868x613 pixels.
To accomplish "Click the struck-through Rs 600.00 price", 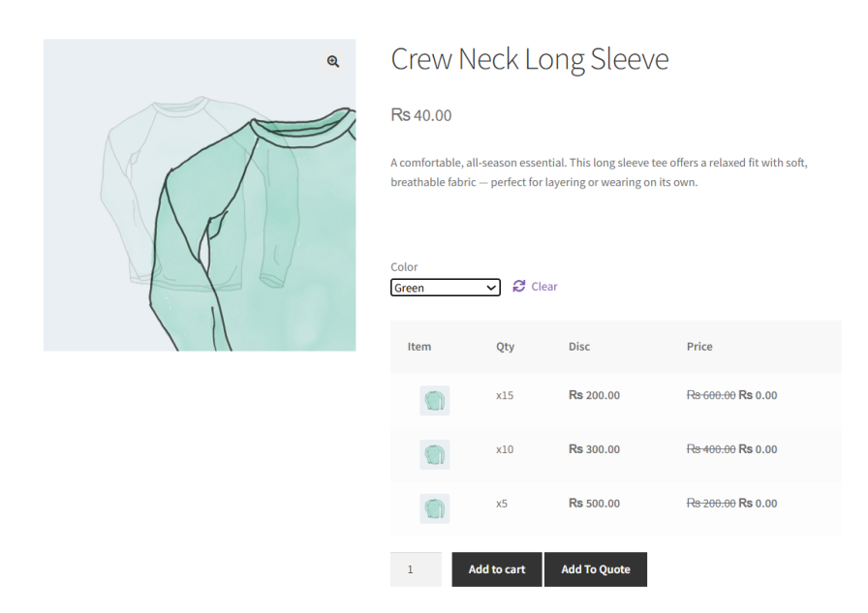I will coord(711,395).
